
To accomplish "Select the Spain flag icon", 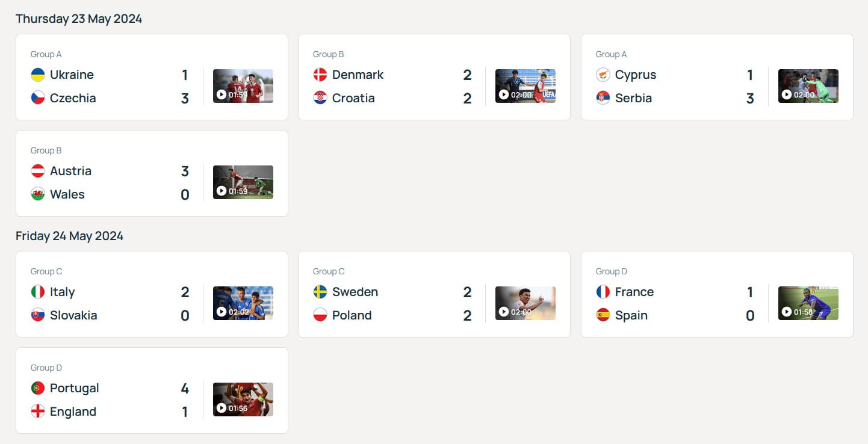I will click(603, 315).
